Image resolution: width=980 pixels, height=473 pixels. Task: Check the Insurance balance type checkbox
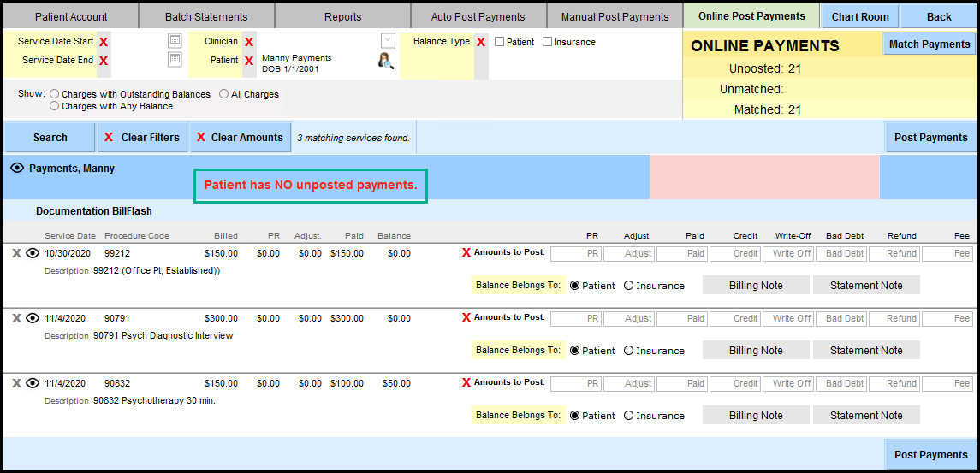click(x=548, y=42)
